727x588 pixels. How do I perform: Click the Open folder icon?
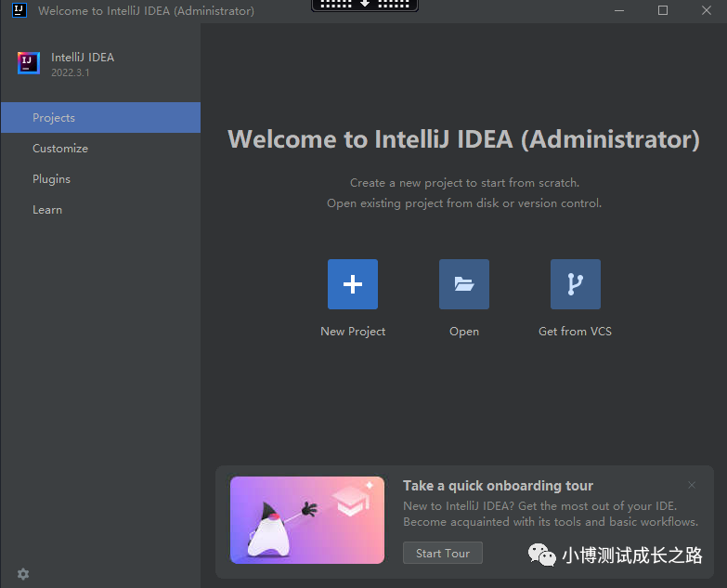464,284
